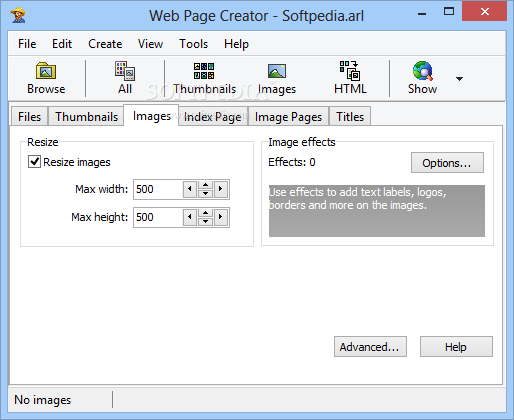Click the 'No images' status bar text
Screen dimensions: 514x420
click(x=43, y=400)
